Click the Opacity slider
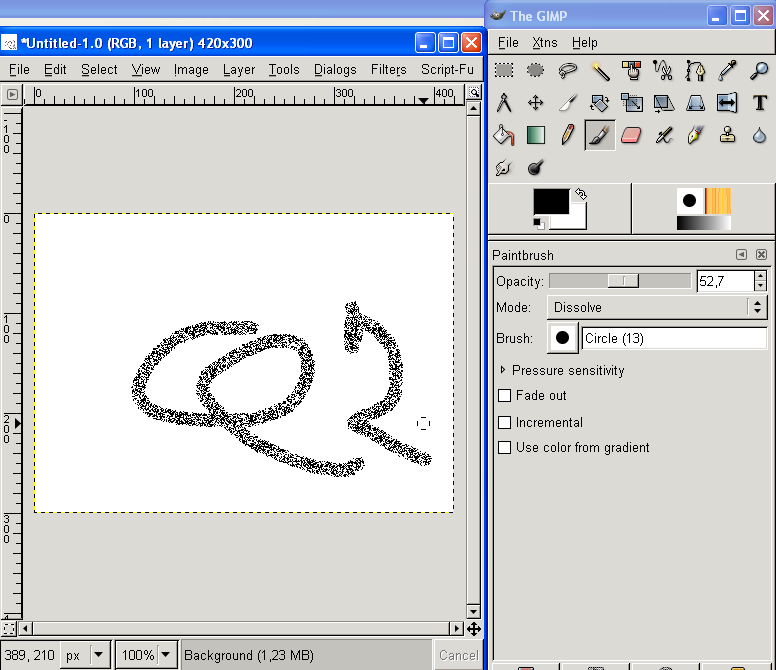776x670 pixels. (x=619, y=281)
